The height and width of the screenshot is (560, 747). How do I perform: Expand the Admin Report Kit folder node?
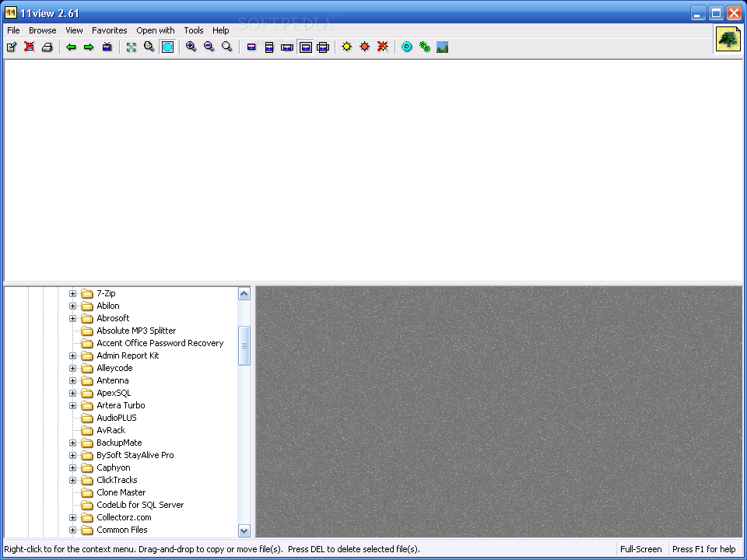coord(72,355)
